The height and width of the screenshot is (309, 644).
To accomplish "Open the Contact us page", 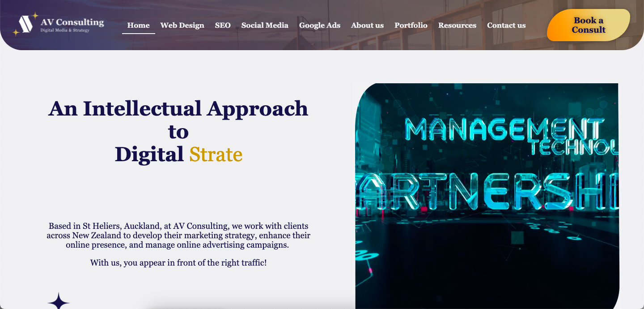I will point(506,26).
